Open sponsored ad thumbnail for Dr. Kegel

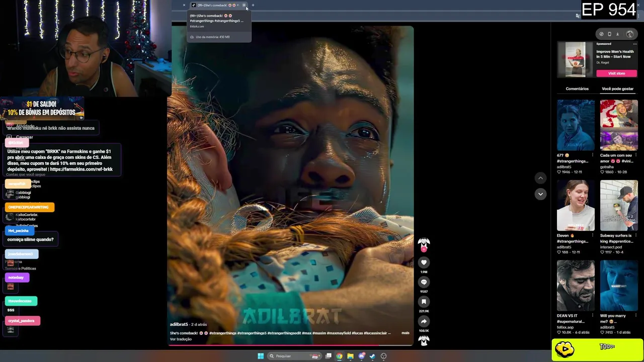click(575, 59)
